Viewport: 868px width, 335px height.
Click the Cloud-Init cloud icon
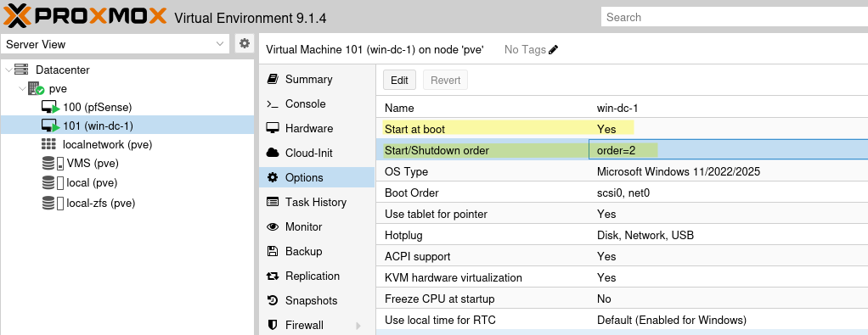(x=272, y=154)
